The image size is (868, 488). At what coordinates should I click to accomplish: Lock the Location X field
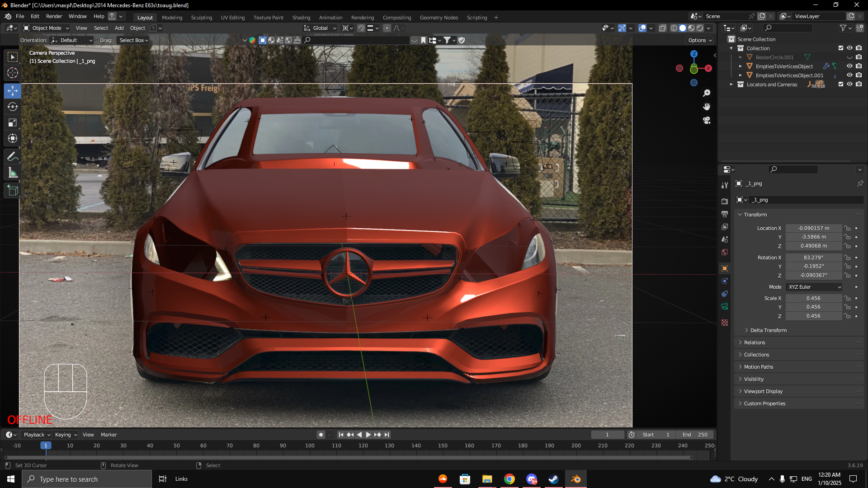(x=848, y=228)
